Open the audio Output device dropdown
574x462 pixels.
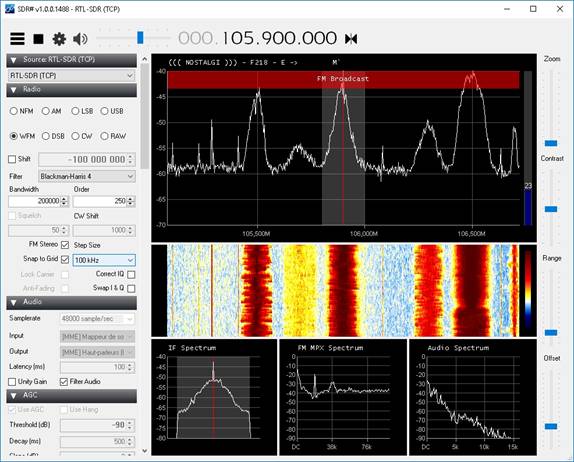click(97, 352)
